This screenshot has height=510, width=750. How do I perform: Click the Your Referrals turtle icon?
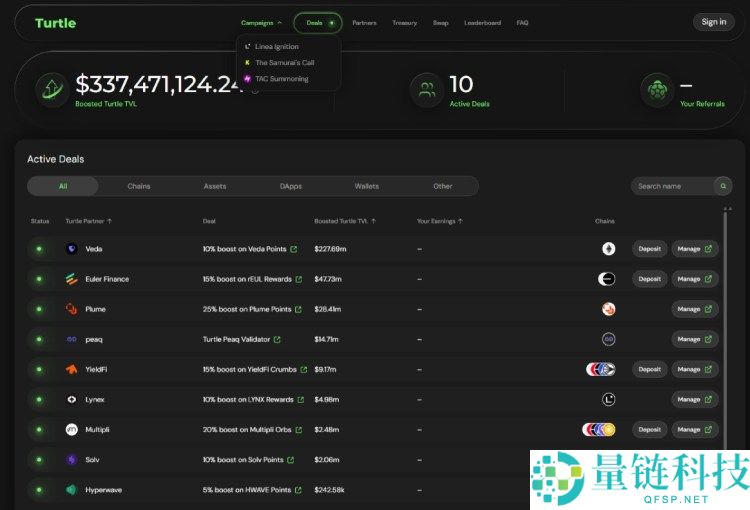657,90
